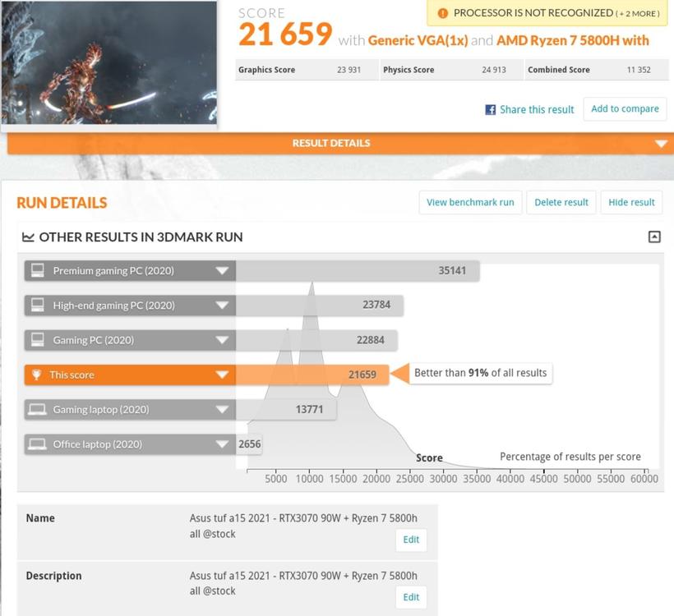Edit the Name field value
This screenshot has width=674, height=616.
coord(411,540)
